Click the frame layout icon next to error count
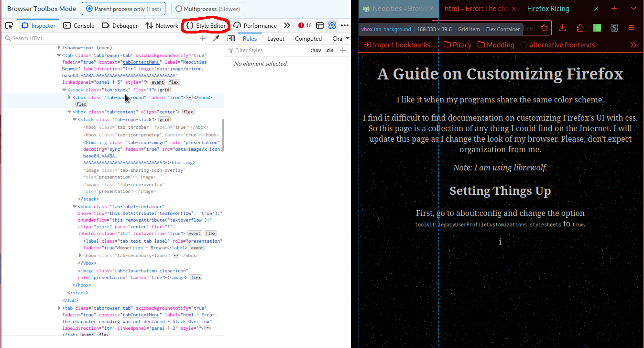 pos(320,25)
